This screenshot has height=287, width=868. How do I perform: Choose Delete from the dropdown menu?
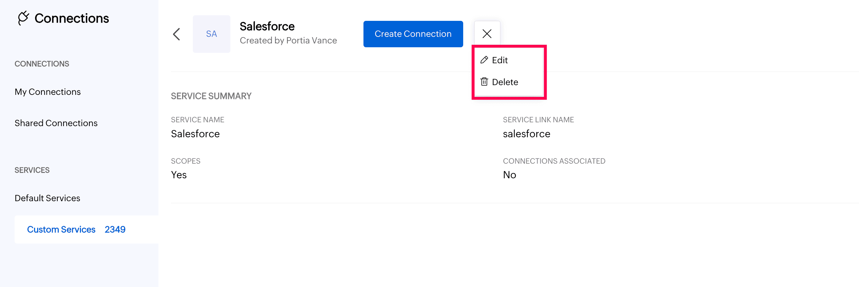pyautogui.click(x=505, y=82)
